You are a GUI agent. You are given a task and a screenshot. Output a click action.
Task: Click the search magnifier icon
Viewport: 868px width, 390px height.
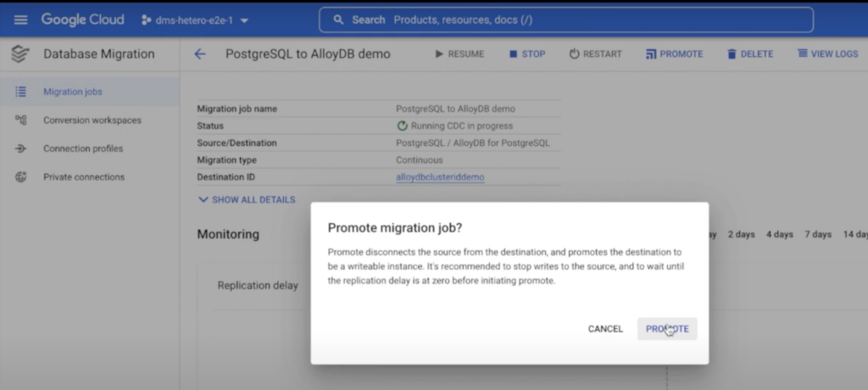338,20
